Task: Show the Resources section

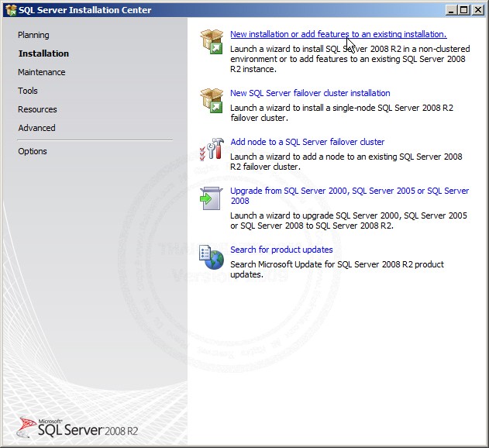Action: (x=37, y=109)
